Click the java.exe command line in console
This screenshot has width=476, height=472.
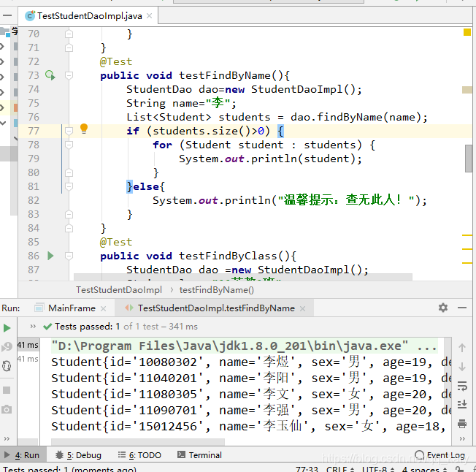(x=245, y=346)
